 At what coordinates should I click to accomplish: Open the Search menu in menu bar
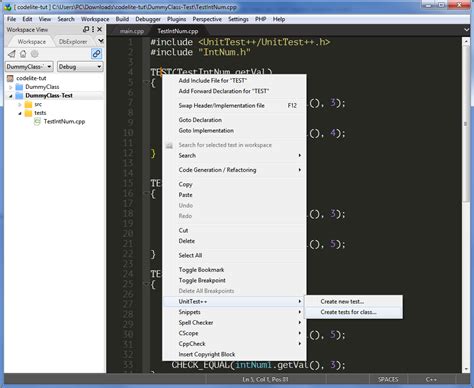click(66, 19)
